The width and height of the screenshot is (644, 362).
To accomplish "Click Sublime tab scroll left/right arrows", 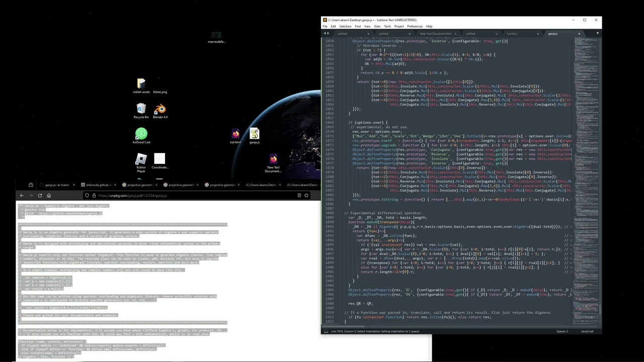I will [327, 34].
